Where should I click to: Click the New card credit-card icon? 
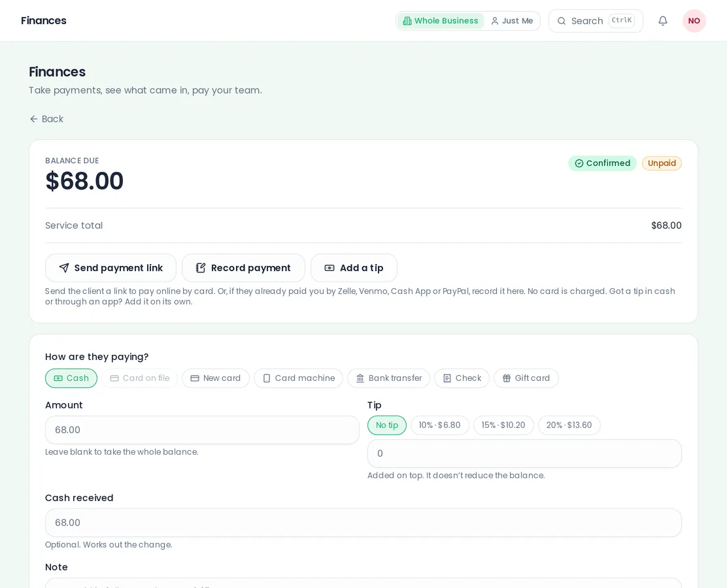coord(195,378)
